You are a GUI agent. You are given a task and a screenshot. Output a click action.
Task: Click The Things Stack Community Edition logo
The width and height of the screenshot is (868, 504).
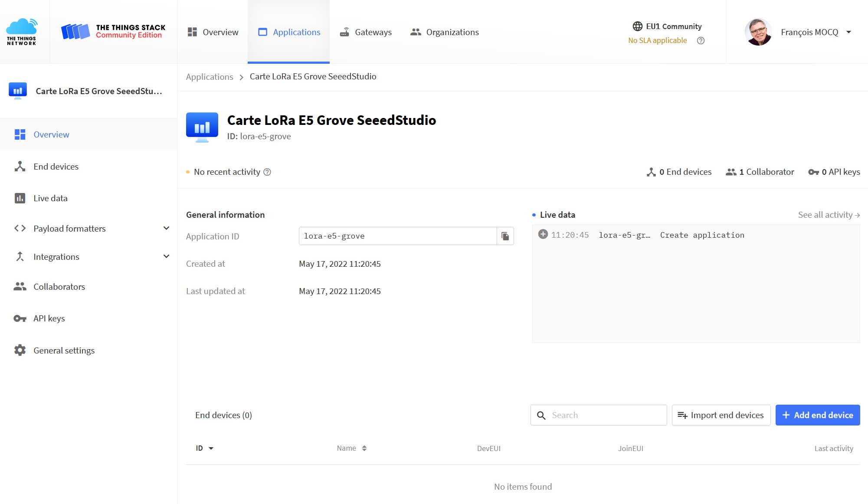point(113,32)
